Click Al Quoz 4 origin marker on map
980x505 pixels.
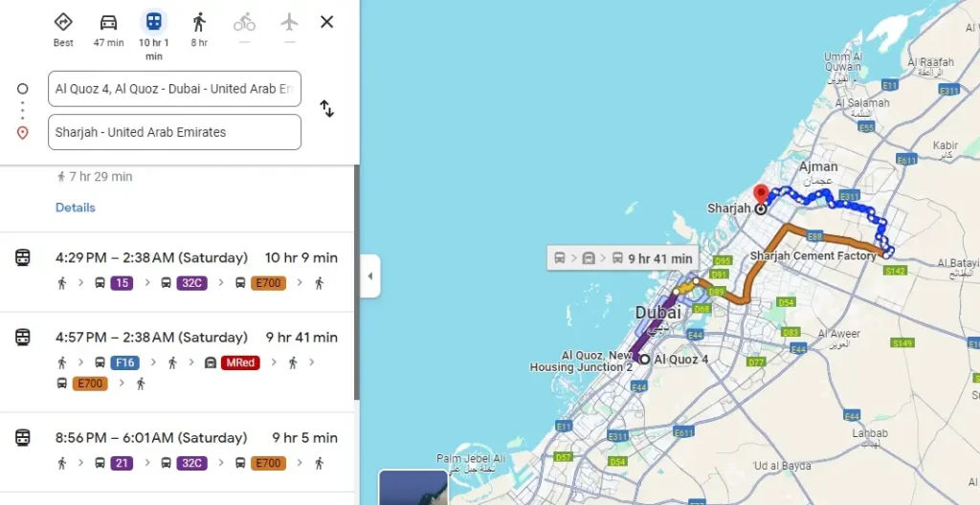[644, 360]
